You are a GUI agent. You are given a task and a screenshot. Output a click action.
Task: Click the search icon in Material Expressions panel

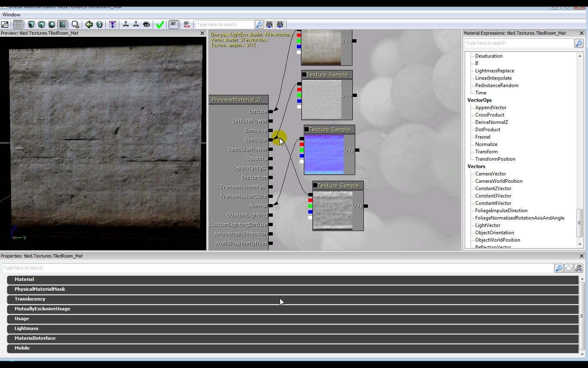coord(579,43)
